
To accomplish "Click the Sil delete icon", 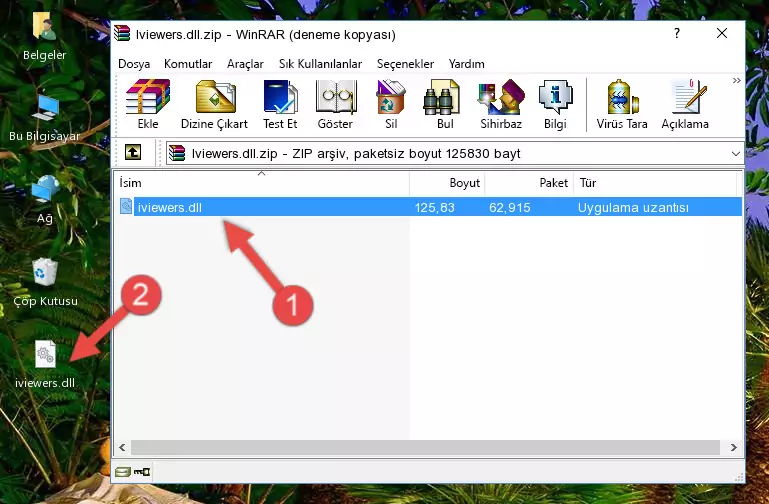I will (x=391, y=104).
